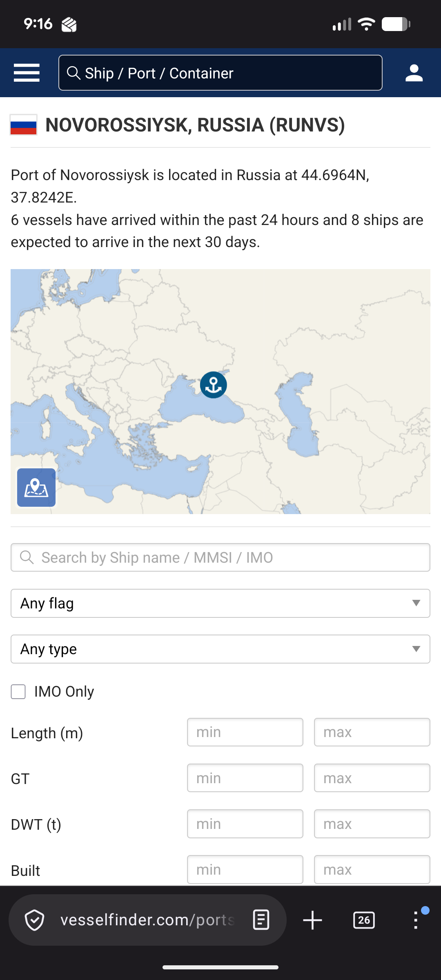The width and height of the screenshot is (441, 980).
Task: Show the 26 open tabs switcher
Action: coord(364,920)
